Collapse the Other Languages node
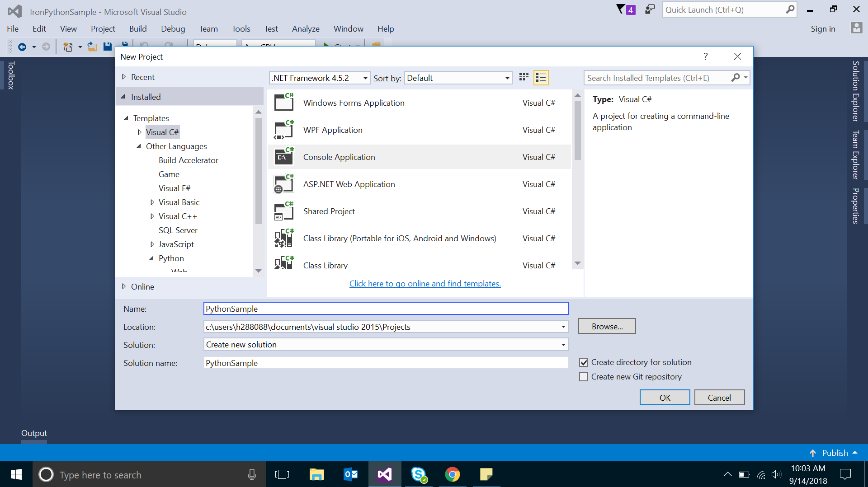This screenshot has width=868, height=487. pos(139,146)
